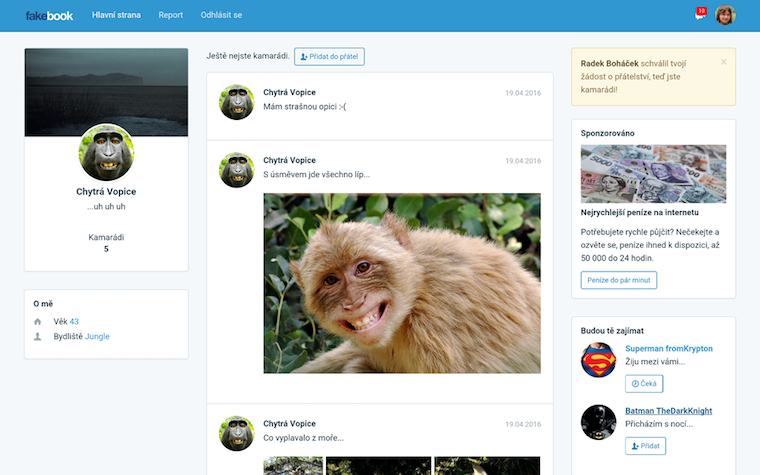Click the home icon next to Věk
The width and height of the screenshot is (760, 475).
point(37,321)
